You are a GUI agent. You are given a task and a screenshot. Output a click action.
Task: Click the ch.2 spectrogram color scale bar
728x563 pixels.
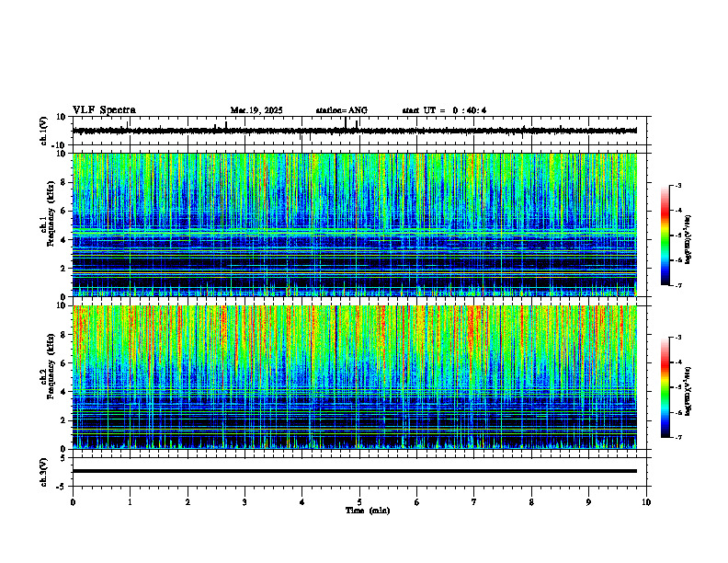(665, 387)
